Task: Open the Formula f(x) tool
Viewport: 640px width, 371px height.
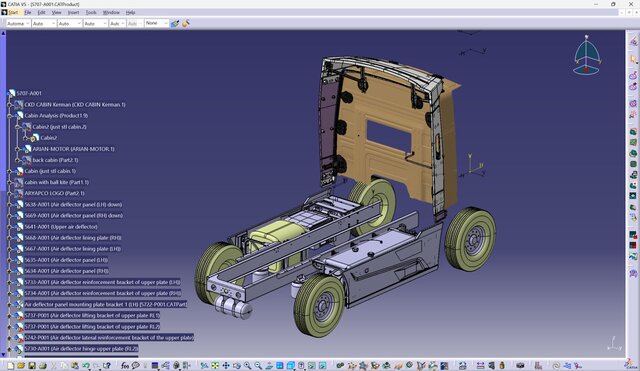Action: pos(125,366)
